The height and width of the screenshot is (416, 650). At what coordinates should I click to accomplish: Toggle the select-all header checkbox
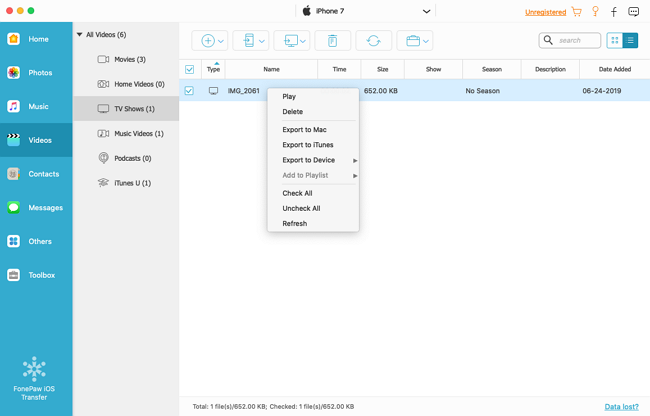(189, 70)
